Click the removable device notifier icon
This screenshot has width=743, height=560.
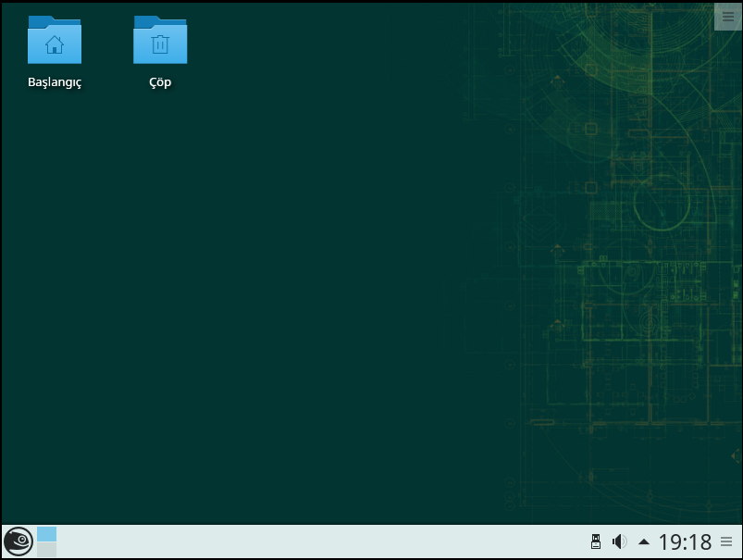coord(594,541)
